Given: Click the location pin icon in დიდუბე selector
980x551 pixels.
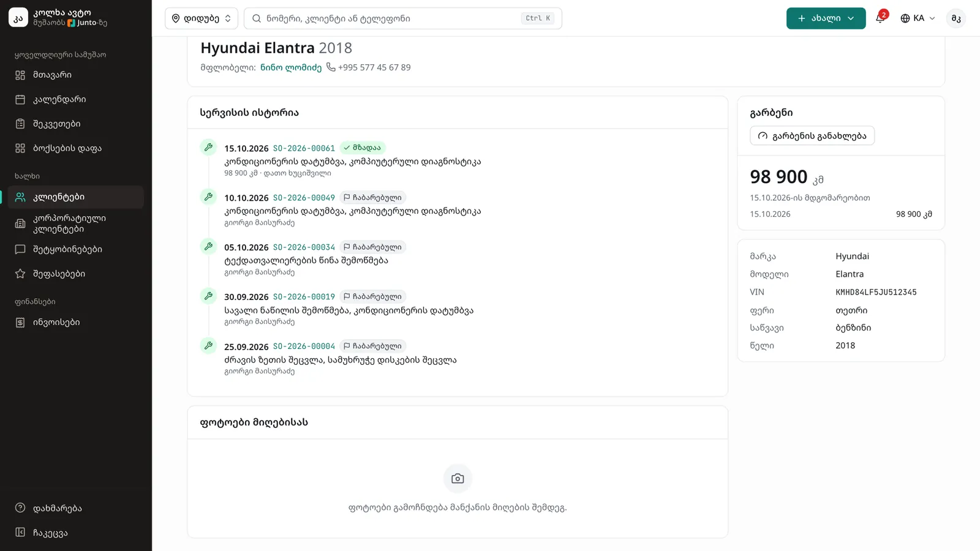Looking at the screenshot, I should pos(176,18).
